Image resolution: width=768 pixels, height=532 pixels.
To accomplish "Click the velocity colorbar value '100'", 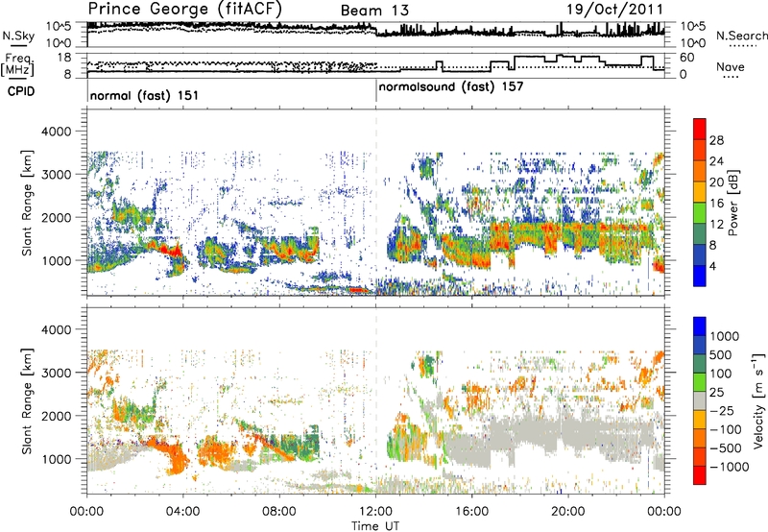I will pos(721,374).
